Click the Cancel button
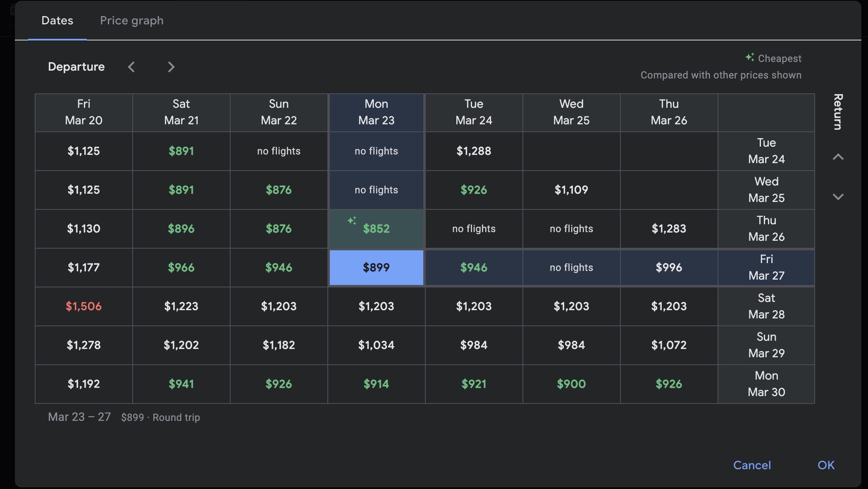The height and width of the screenshot is (489, 868). point(752,465)
